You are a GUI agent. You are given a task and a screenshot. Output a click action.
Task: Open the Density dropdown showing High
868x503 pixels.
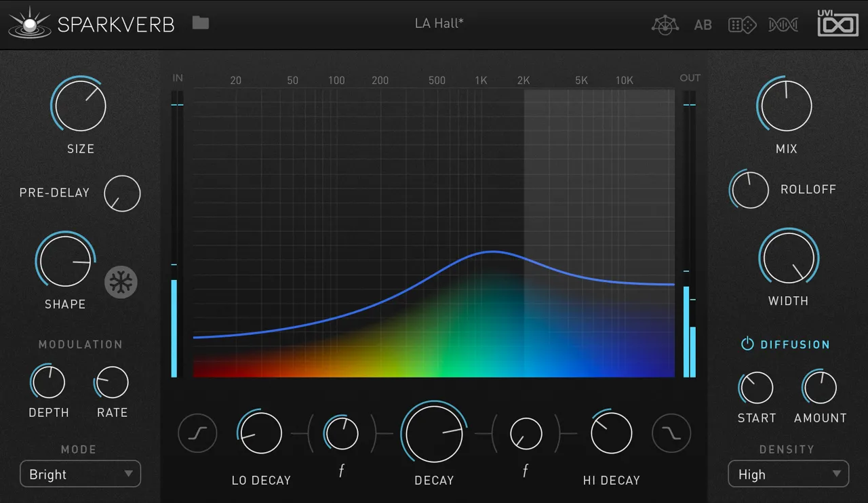(789, 474)
